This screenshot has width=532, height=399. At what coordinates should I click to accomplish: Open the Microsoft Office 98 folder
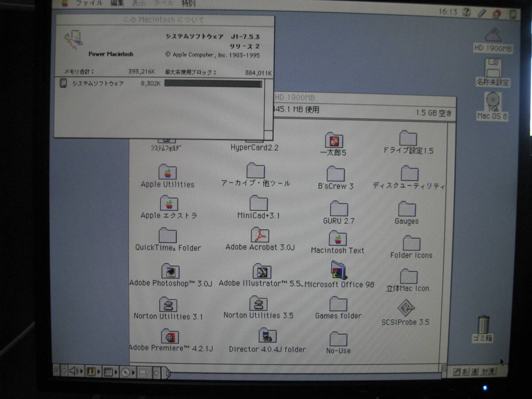[339, 270]
